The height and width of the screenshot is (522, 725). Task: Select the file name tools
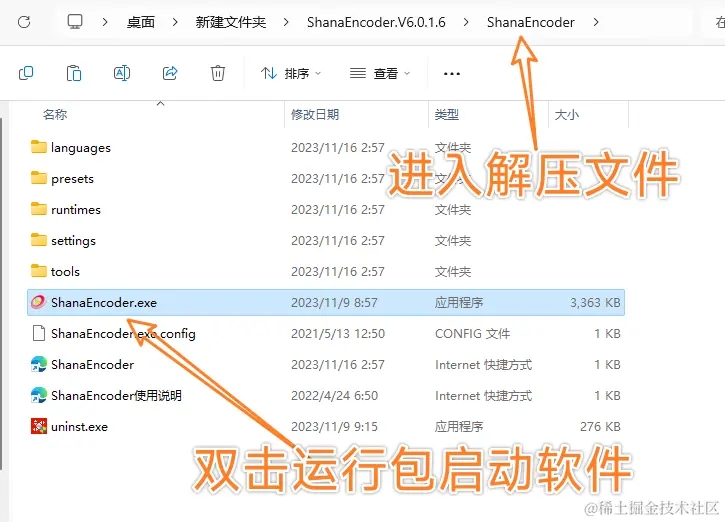(65, 271)
